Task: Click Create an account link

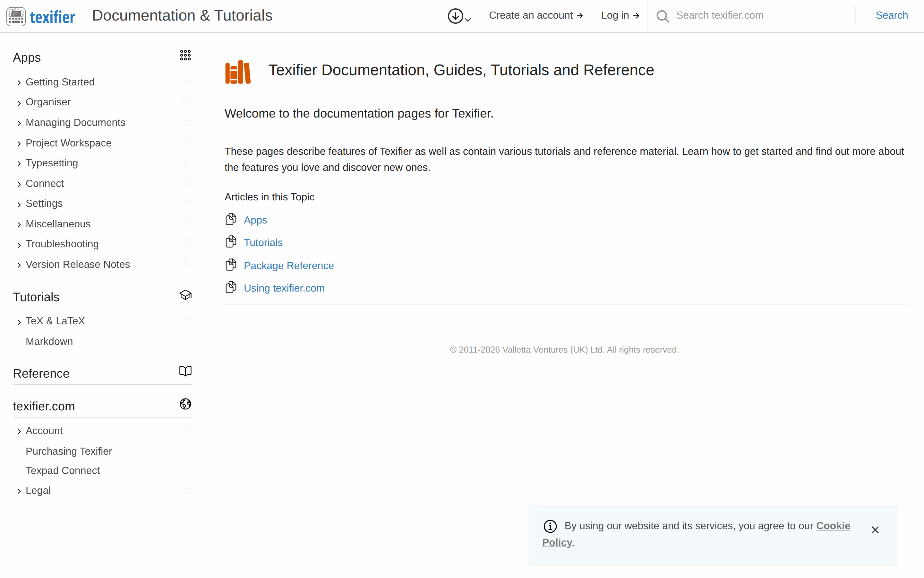Action: point(536,15)
